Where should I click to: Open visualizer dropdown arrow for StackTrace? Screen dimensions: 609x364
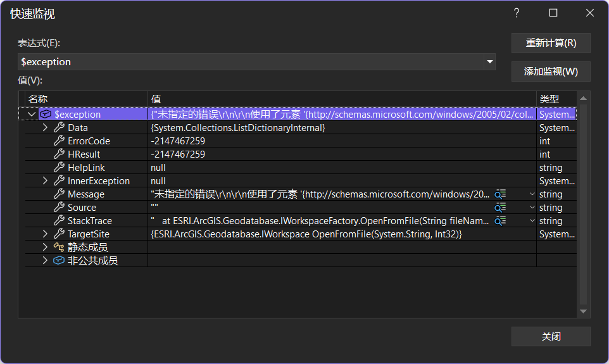[x=532, y=221]
